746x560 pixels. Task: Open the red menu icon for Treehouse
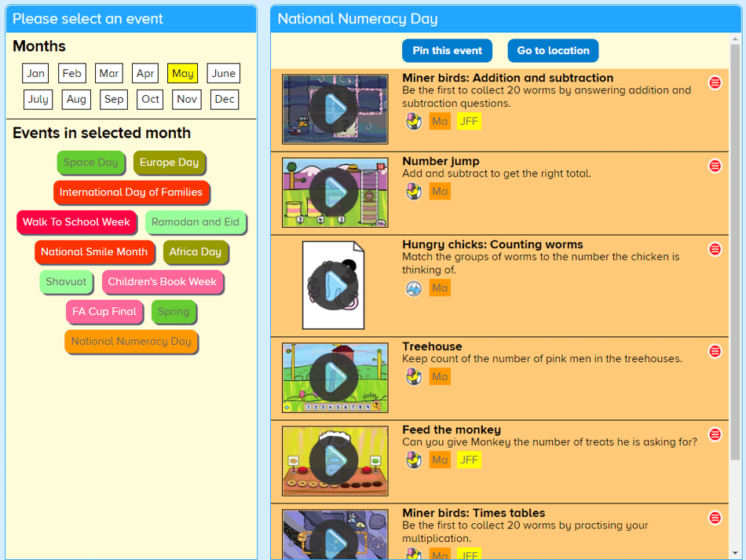[x=715, y=352]
